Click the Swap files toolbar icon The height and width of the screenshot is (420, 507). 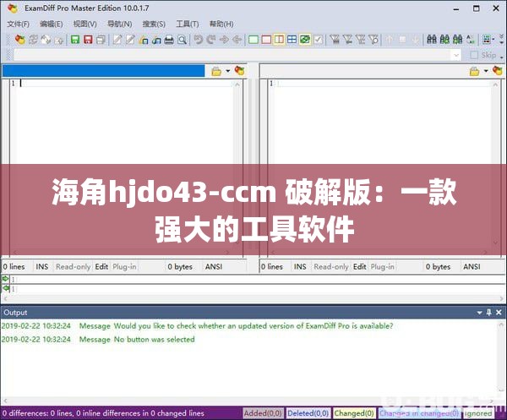[x=46, y=40]
